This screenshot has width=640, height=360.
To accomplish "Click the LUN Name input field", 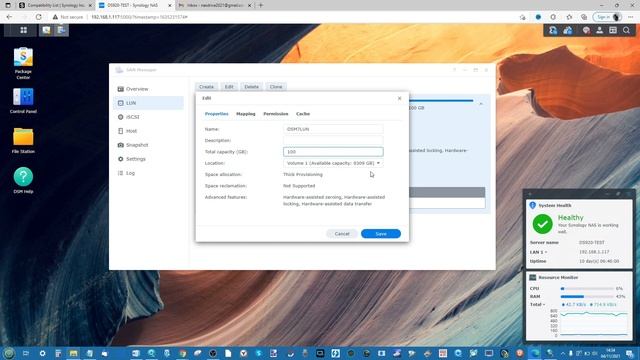I will 333,129.
